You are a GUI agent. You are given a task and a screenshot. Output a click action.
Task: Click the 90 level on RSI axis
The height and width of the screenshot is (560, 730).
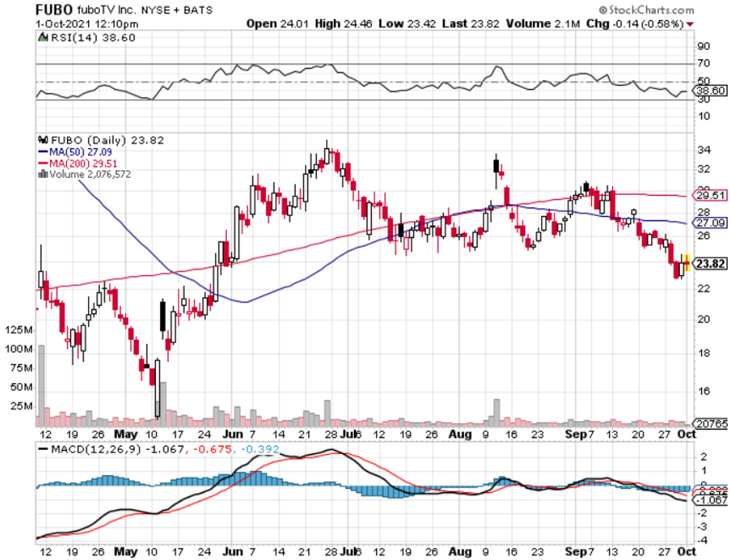pos(703,46)
